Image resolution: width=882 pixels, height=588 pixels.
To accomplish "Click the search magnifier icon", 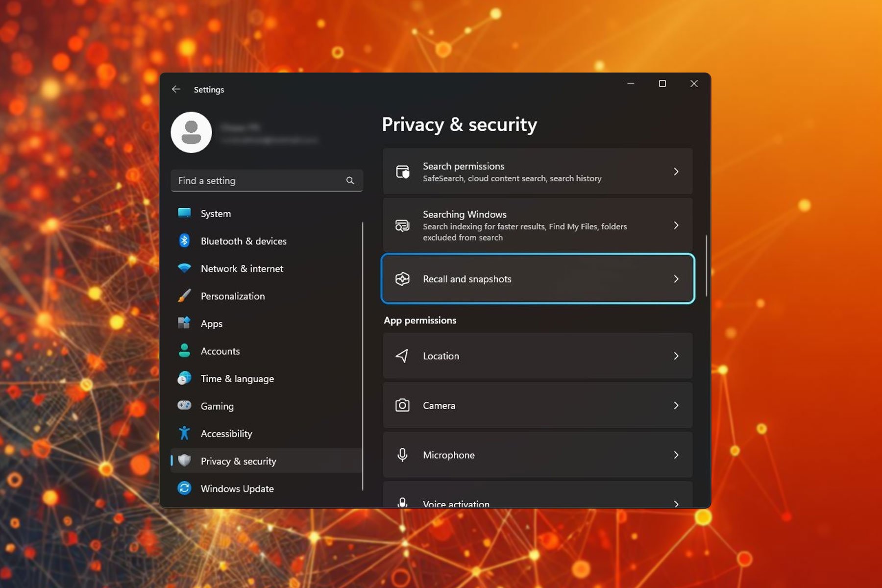I will [x=350, y=180].
